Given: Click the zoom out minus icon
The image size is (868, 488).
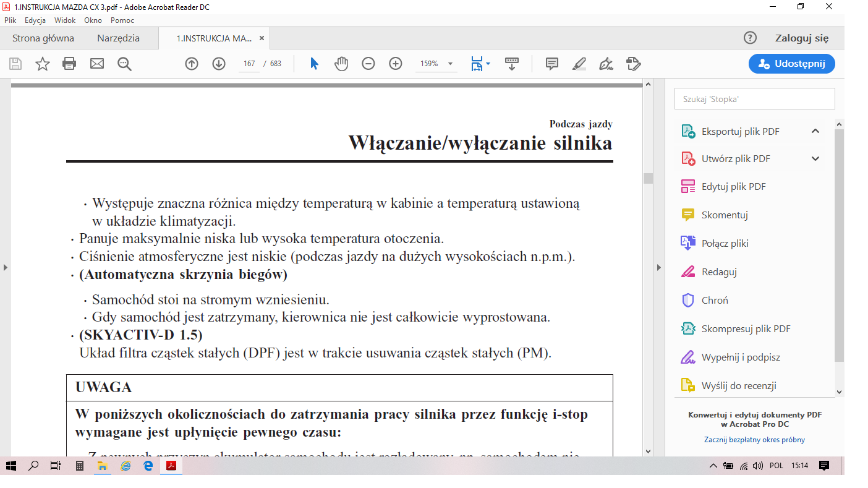Looking at the screenshot, I should pos(368,64).
